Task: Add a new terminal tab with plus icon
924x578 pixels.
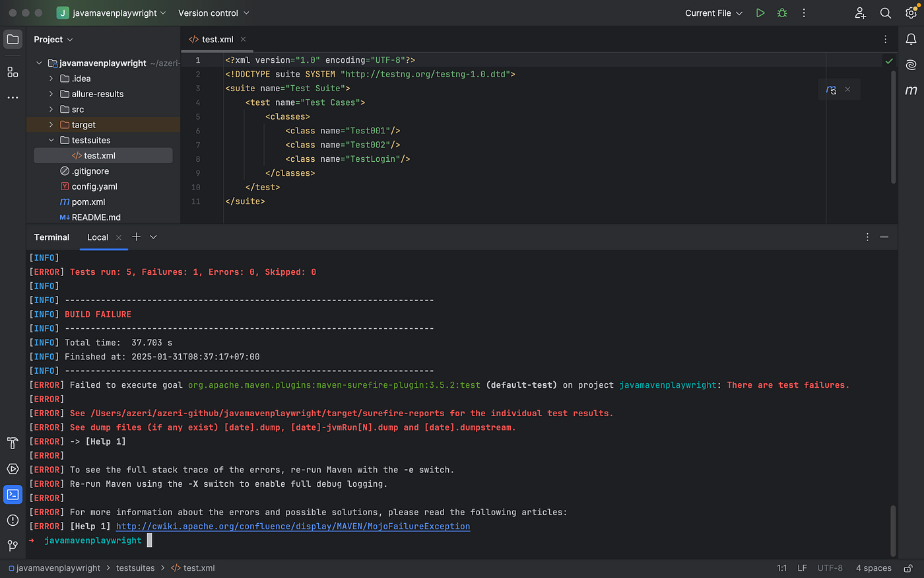Action: tap(136, 236)
